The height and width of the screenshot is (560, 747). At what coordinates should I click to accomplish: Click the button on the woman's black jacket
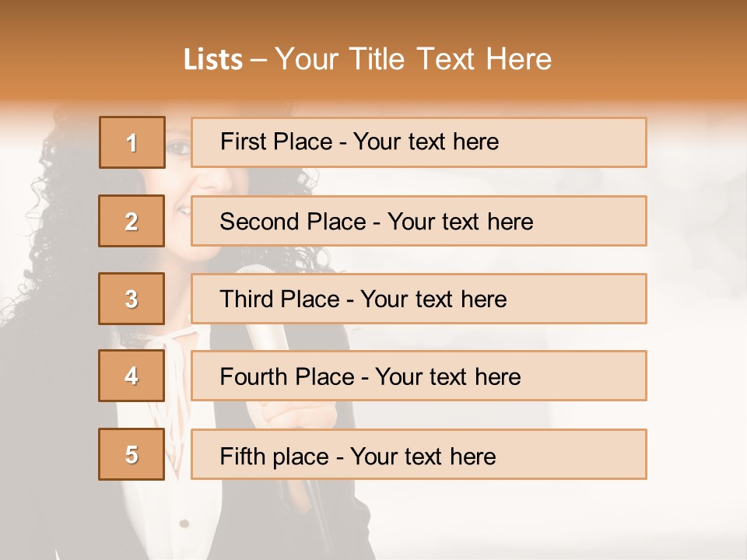[184, 523]
